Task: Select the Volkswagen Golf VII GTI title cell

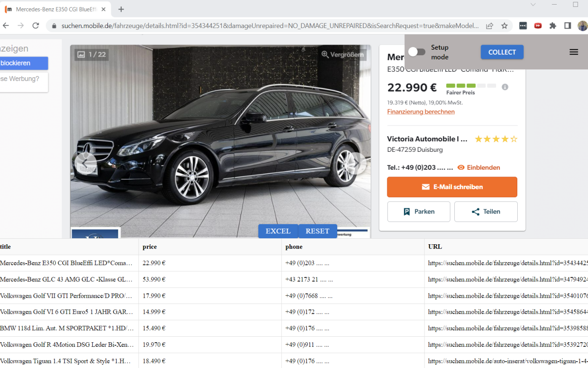Action: pos(69,296)
